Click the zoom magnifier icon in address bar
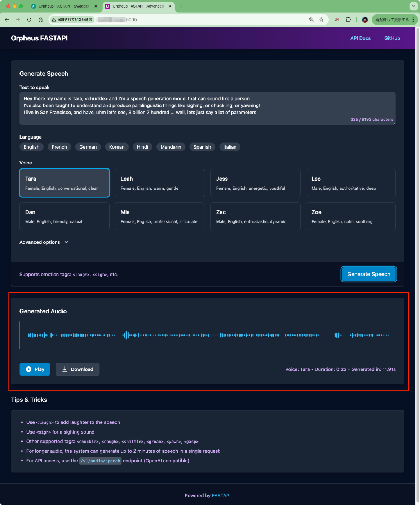 311,19
